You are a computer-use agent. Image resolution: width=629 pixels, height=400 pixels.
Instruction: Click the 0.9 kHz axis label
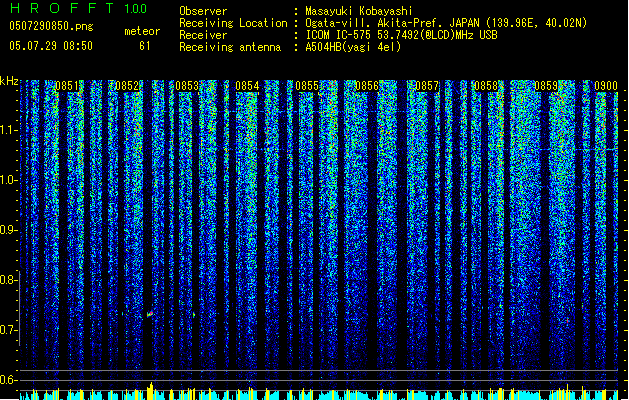tap(8, 230)
